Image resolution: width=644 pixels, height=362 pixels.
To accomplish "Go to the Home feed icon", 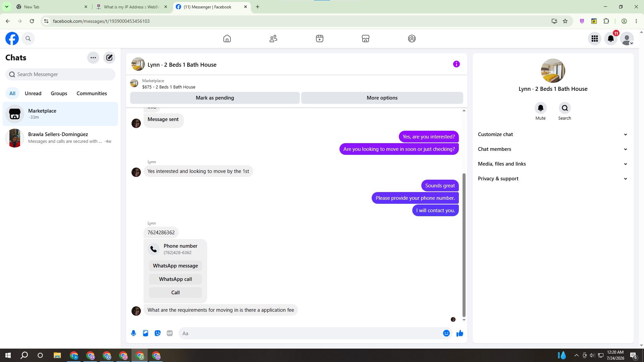I will coord(227,39).
